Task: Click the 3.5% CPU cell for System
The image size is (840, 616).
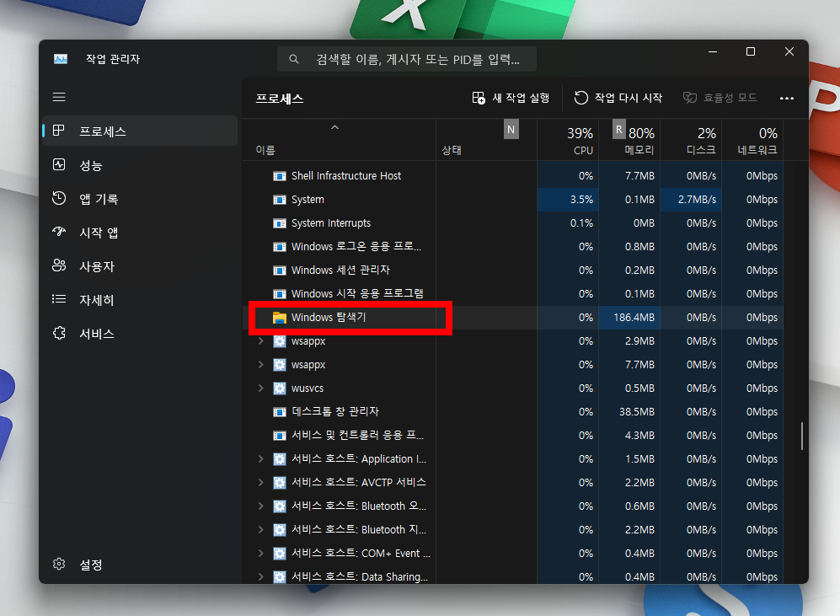Action: pyautogui.click(x=568, y=200)
